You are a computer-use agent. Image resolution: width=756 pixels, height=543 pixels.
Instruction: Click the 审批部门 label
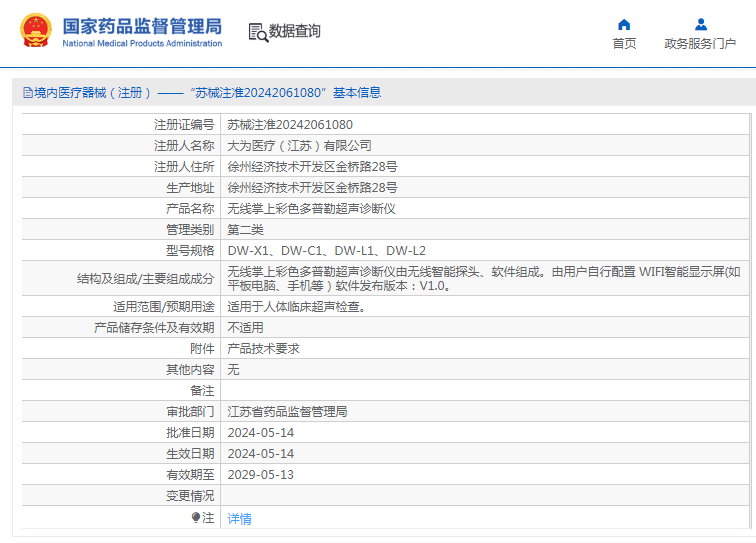190,412
